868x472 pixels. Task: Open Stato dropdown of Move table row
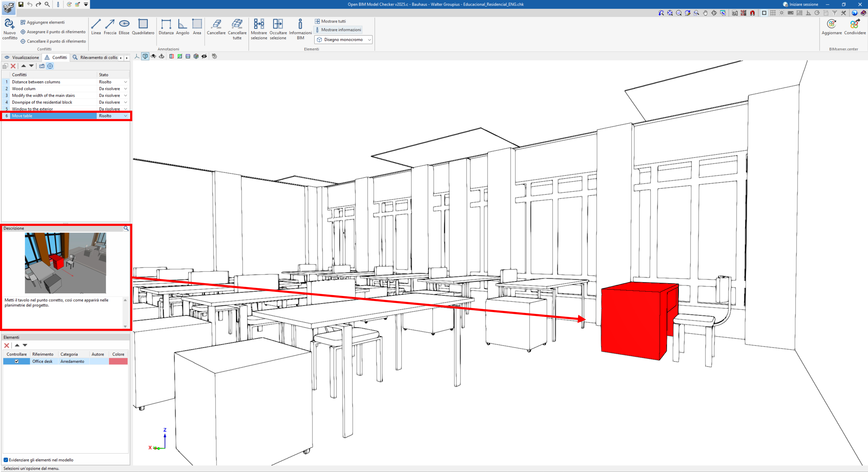coord(125,116)
